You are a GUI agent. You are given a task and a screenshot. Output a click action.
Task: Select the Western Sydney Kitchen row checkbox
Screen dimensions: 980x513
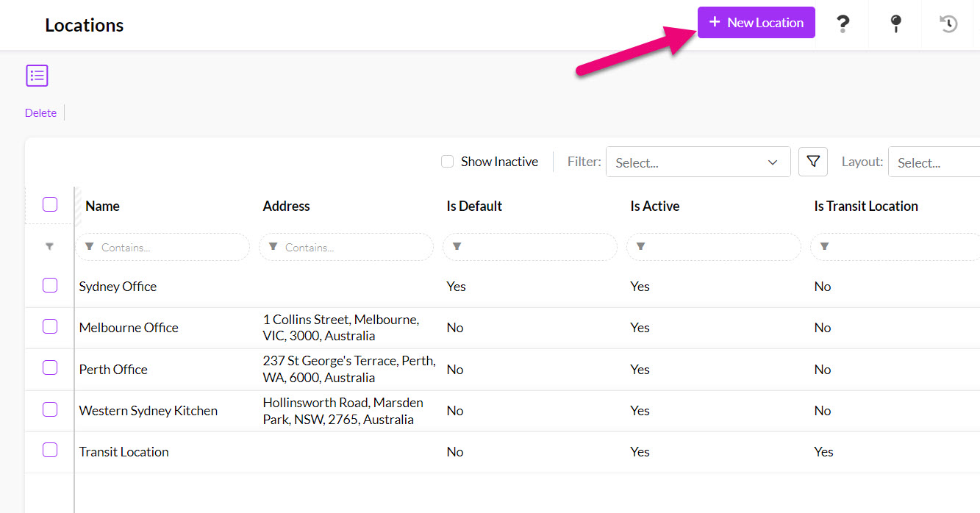point(50,409)
